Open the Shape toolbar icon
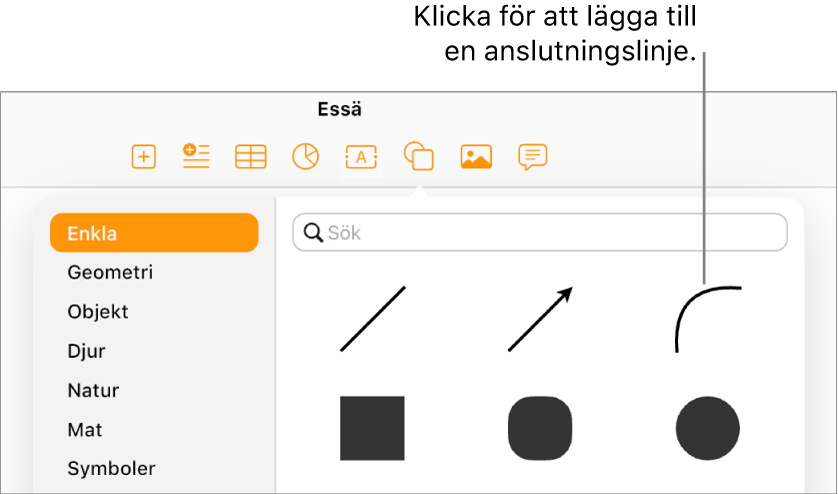The height and width of the screenshot is (494, 838). pos(418,156)
